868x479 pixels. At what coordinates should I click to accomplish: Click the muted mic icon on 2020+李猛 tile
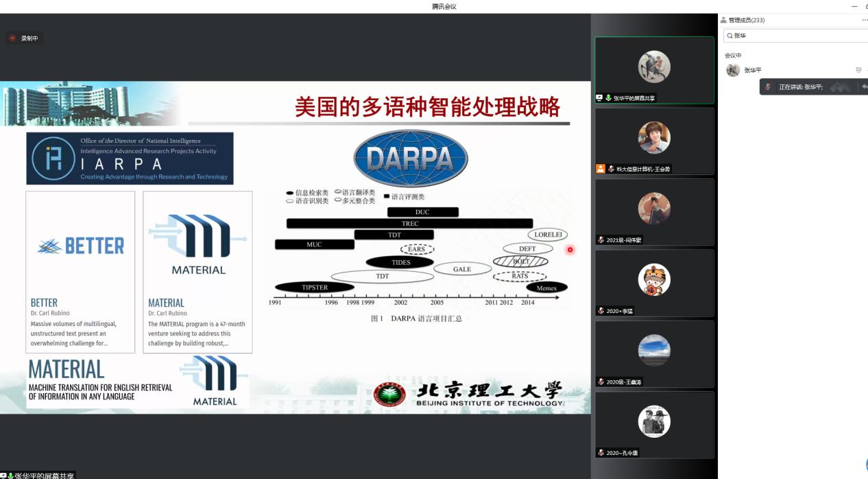[601, 311]
